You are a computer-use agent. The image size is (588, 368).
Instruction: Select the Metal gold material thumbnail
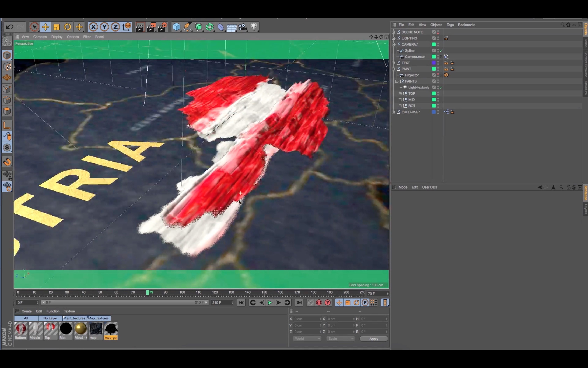[81, 330]
